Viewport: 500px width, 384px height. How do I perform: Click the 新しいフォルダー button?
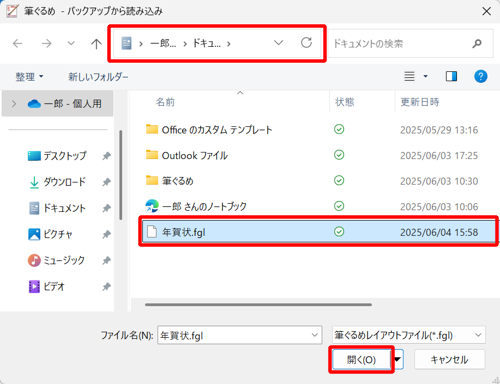98,77
